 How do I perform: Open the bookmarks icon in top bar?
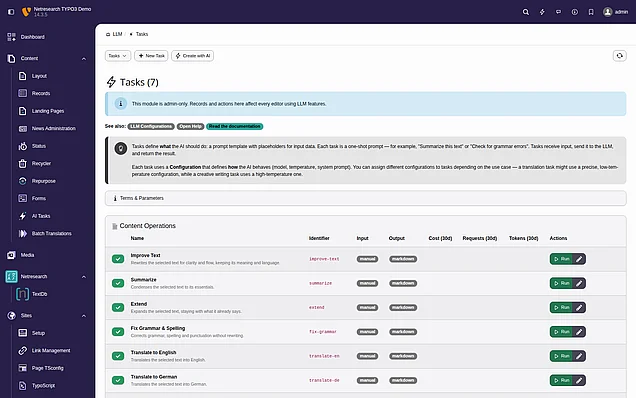coord(591,12)
